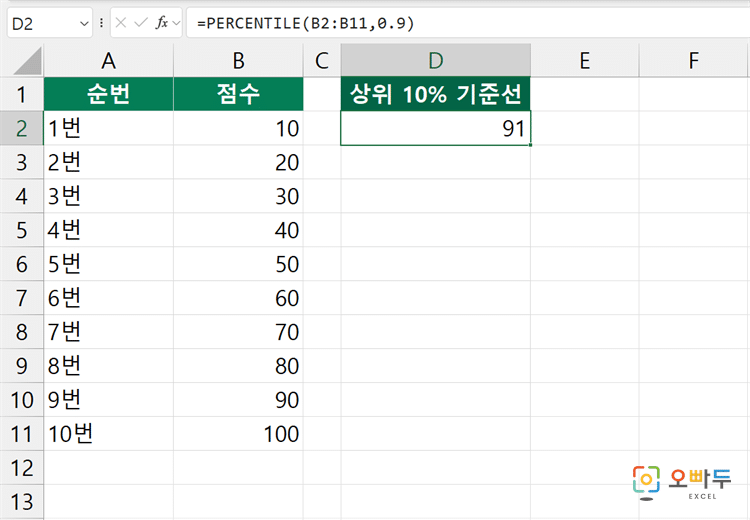Select score cell with value 40

pyautogui.click(x=238, y=230)
